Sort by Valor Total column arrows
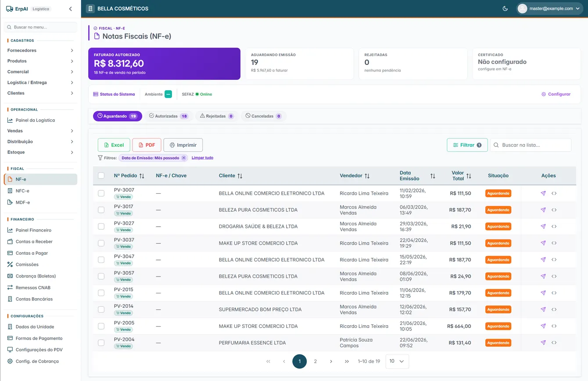 (x=469, y=176)
